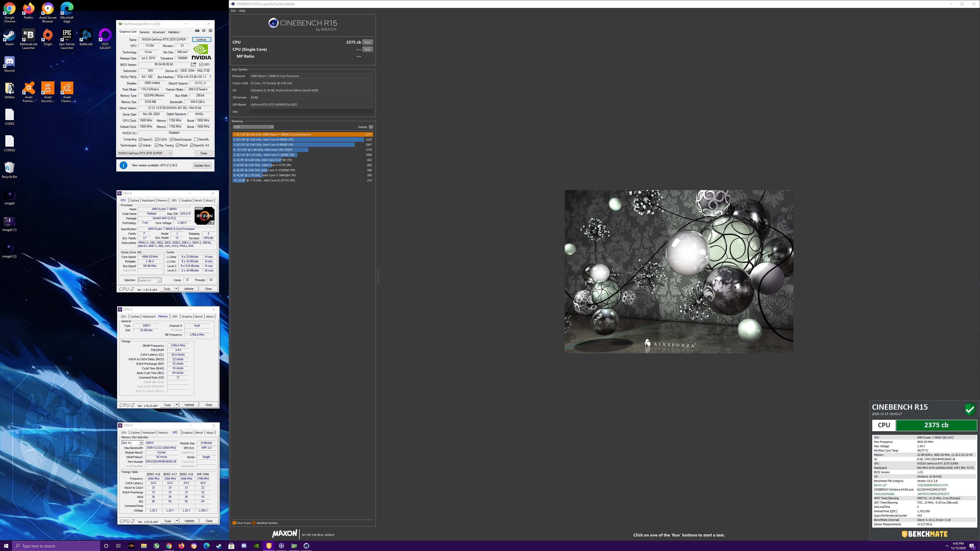Toggle the CUDA checkbox
The image size is (980, 551).
tap(157, 139)
